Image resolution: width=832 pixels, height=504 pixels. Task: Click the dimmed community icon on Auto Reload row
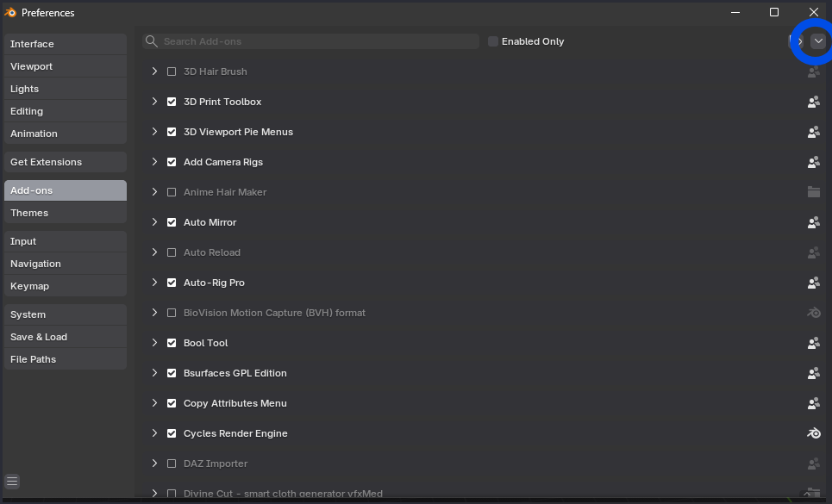[x=813, y=252]
